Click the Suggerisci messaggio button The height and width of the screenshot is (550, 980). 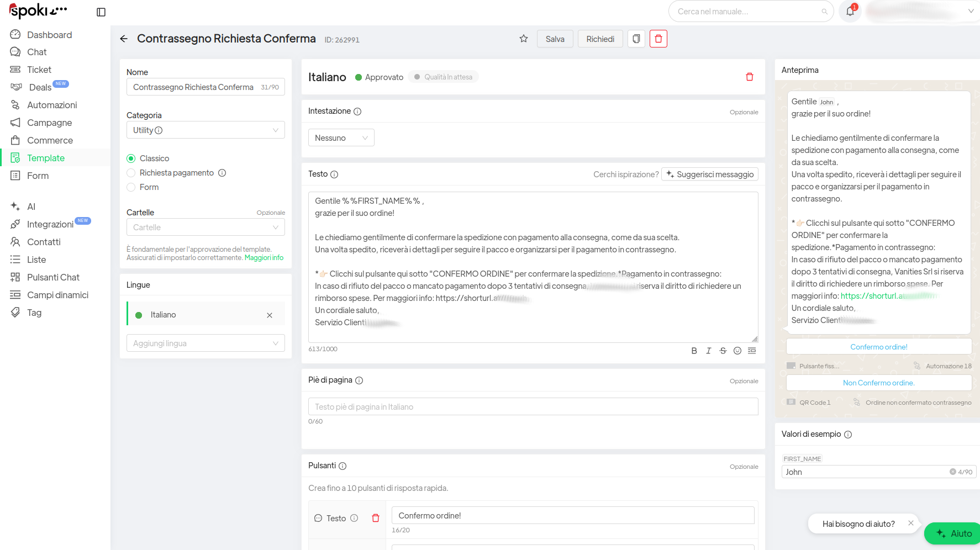point(709,174)
